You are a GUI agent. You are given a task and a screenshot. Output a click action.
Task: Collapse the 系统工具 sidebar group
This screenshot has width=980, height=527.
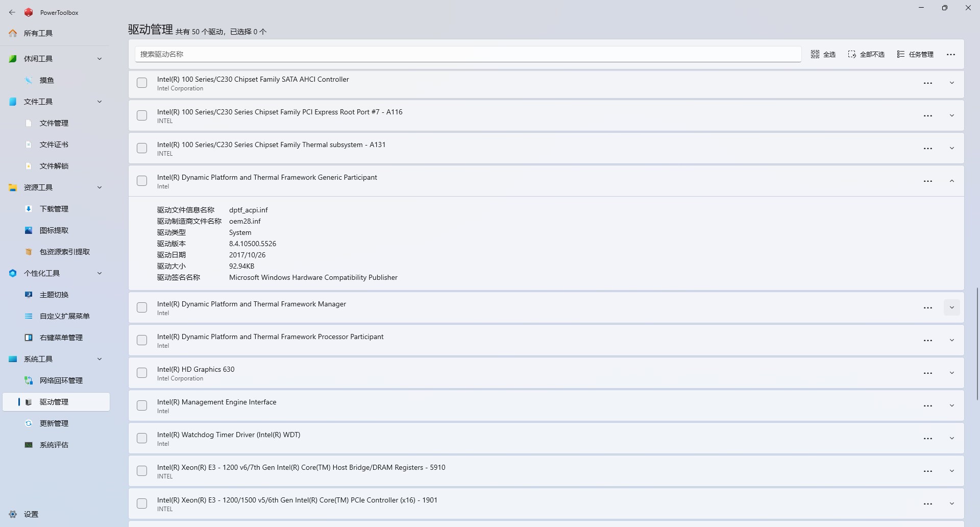100,359
